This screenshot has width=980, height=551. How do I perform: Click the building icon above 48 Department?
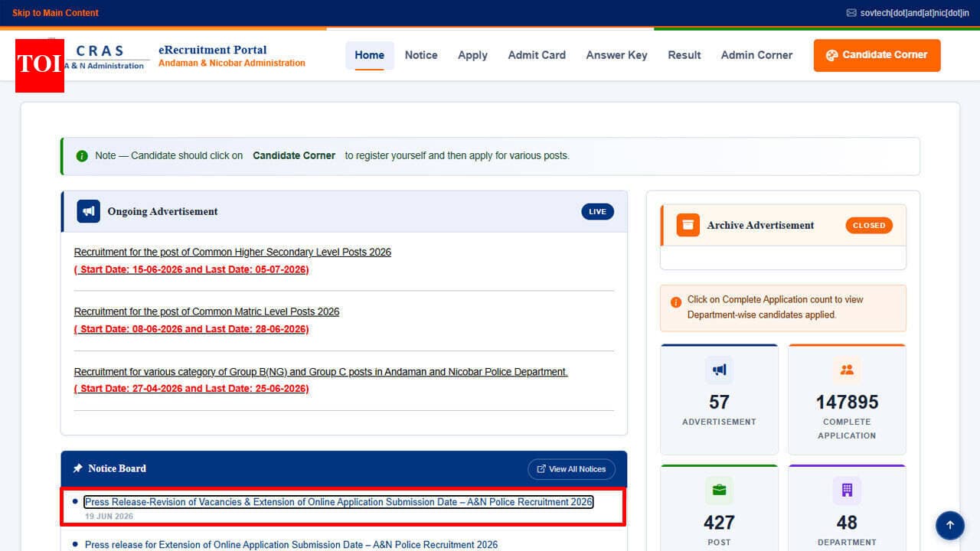[847, 491]
